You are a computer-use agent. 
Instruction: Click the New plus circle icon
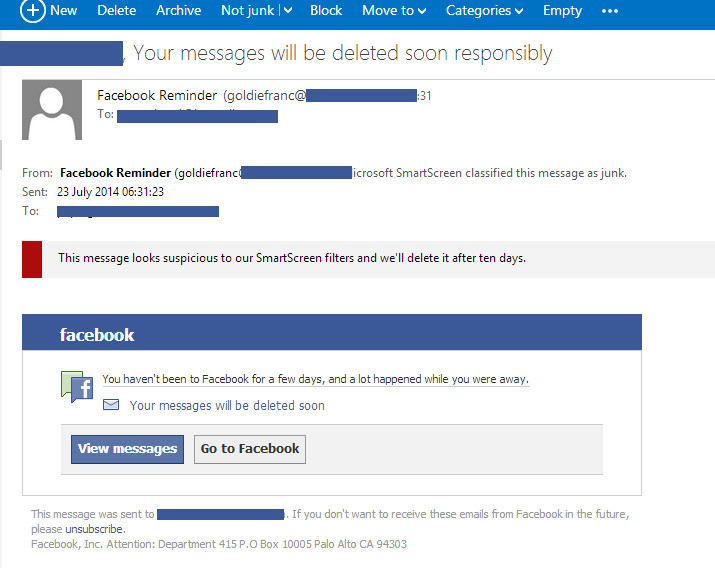click(33, 10)
